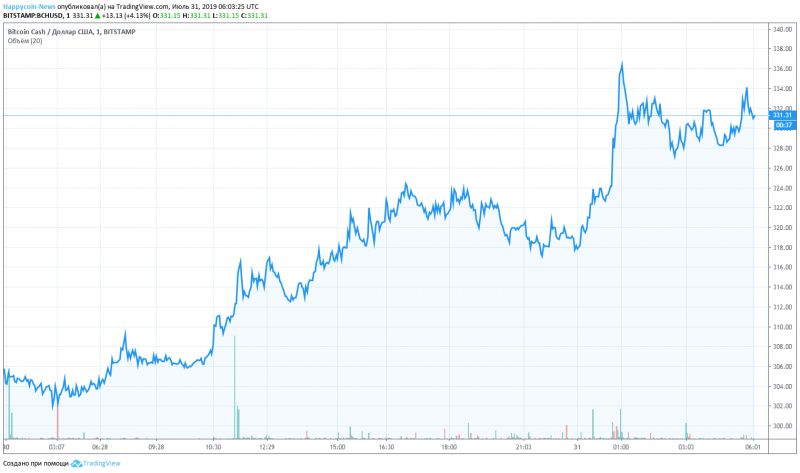The width and height of the screenshot is (800, 473).
Task: Click the 340.00 price axis label
Action: tap(781, 29)
